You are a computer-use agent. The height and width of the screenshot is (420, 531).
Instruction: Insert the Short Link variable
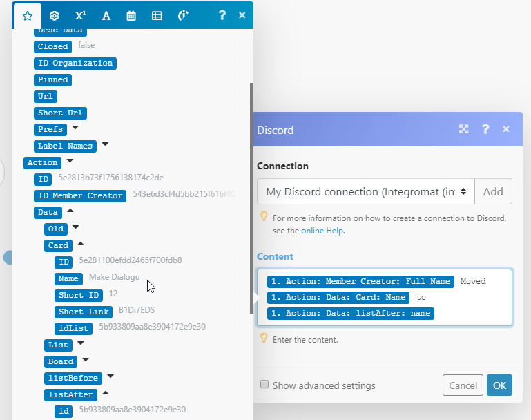click(84, 312)
